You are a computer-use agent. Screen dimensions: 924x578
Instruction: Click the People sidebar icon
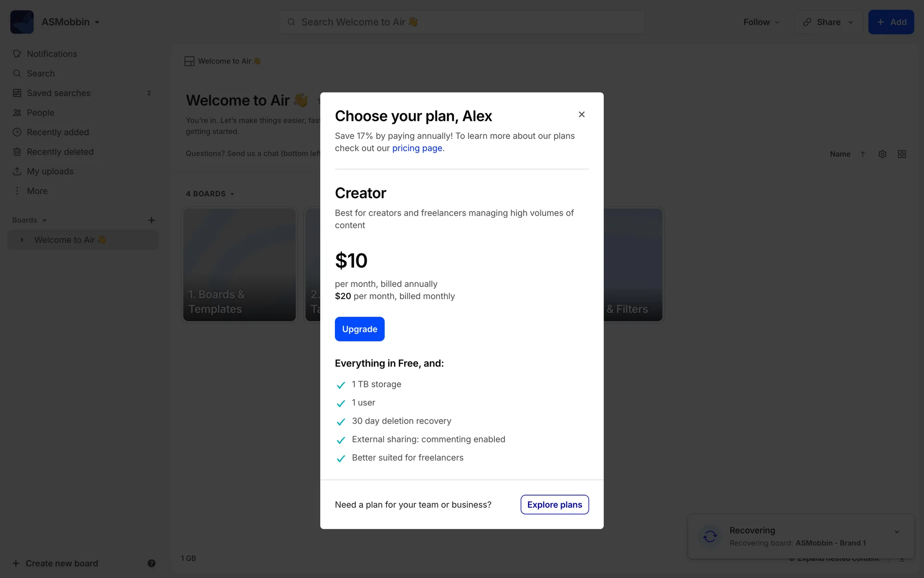tap(17, 113)
